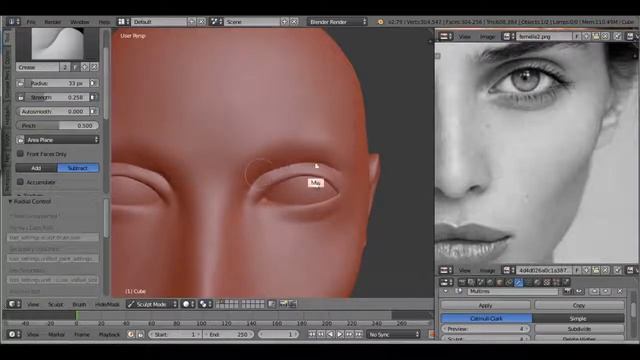Play animation in reverse
The width and height of the screenshot is (640, 360).
[x=331, y=334]
